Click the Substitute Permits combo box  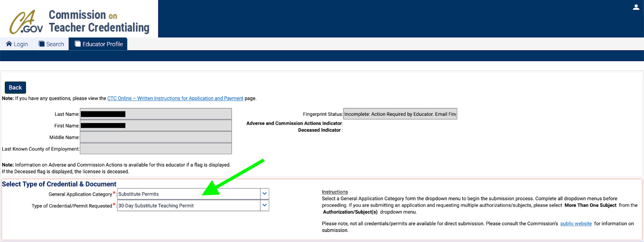193,194
